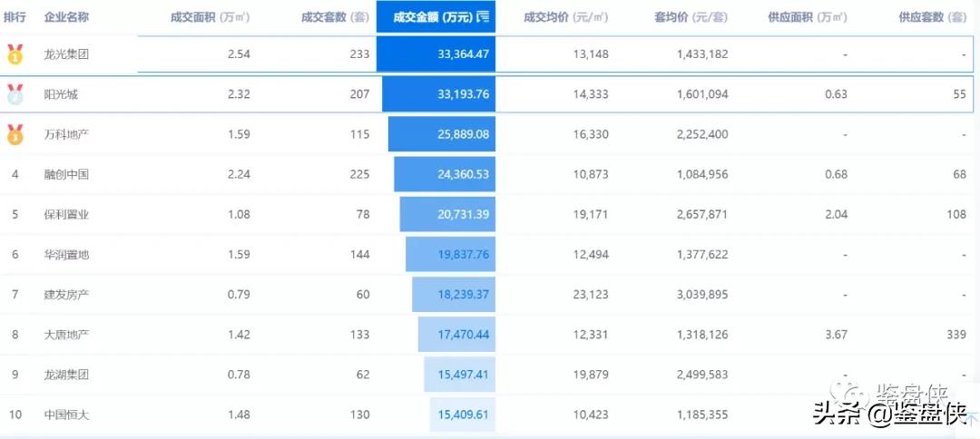Select company name 龙湖集团
Screen dimensions: 980x439
(x=66, y=375)
